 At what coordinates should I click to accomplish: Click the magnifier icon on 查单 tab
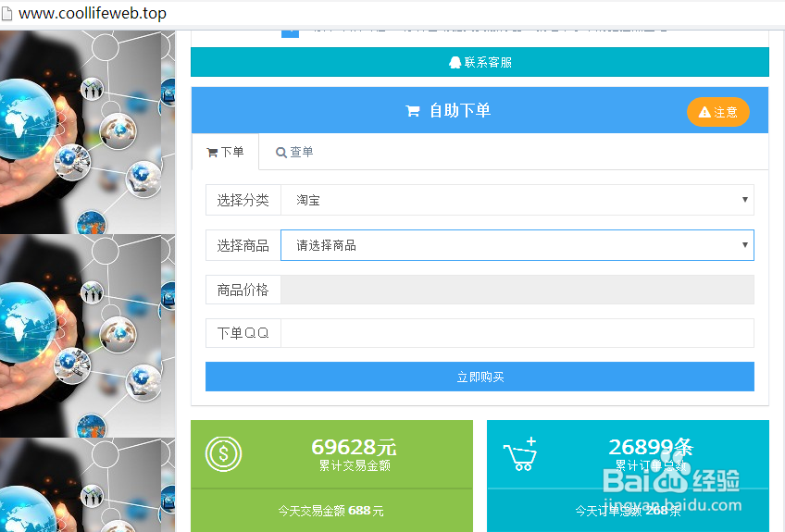tap(281, 152)
